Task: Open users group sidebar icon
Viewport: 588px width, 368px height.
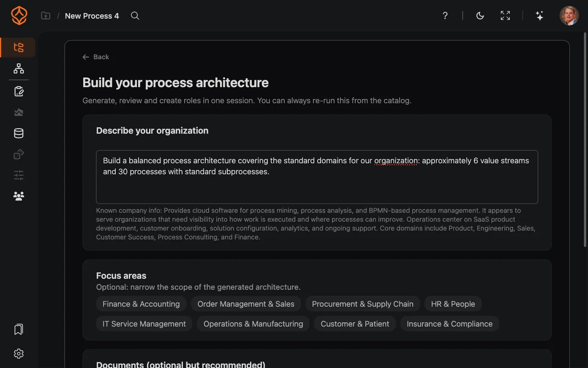Action: tap(19, 196)
